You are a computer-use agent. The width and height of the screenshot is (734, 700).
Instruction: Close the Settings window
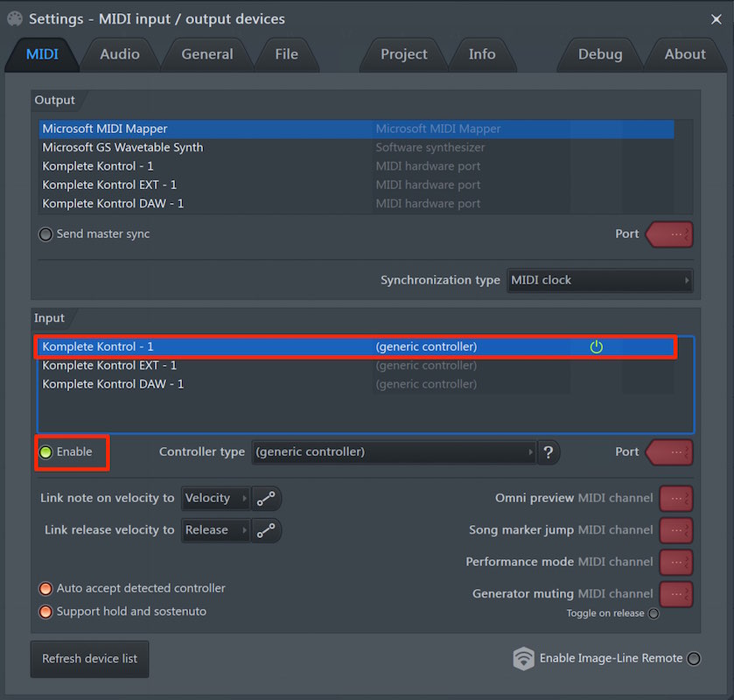(x=716, y=19)
